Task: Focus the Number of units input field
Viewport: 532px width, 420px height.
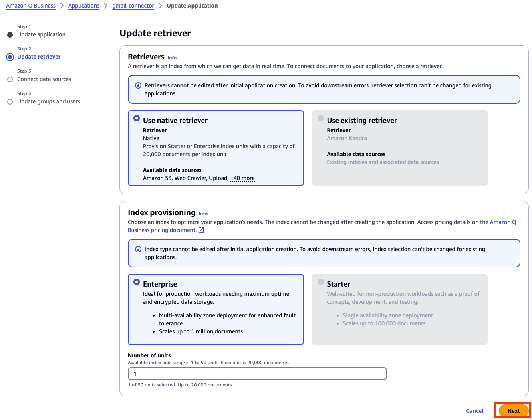Action: 257,374
